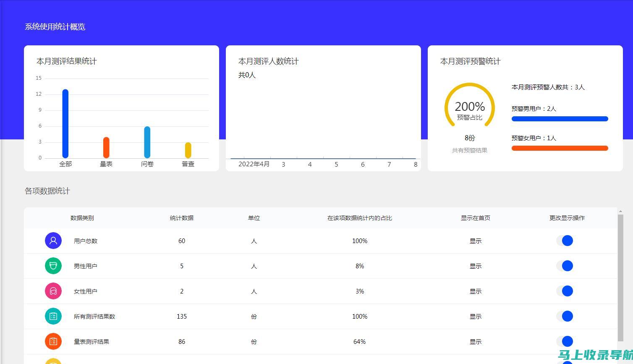Click the value 135 in table

pos(182,317)
